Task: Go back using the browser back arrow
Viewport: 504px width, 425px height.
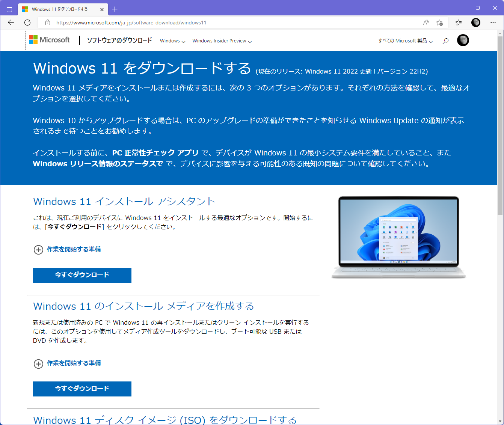Action: point(11,23)
